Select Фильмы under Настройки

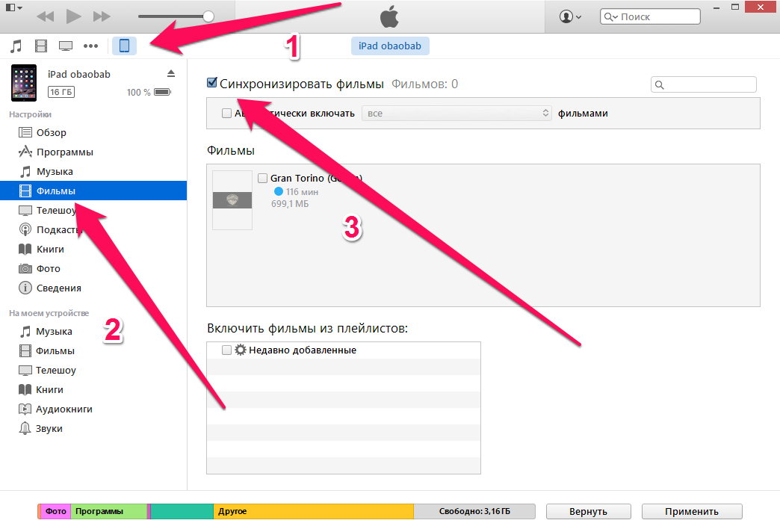coord(93,191)
